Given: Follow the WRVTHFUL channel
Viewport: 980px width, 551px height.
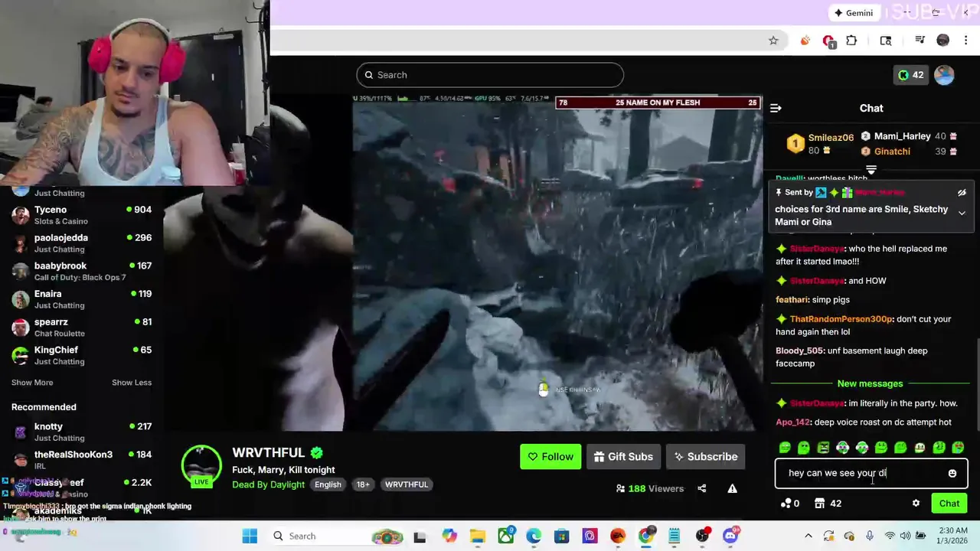Looking at the screenshot, I should click(x=550, y=457).
